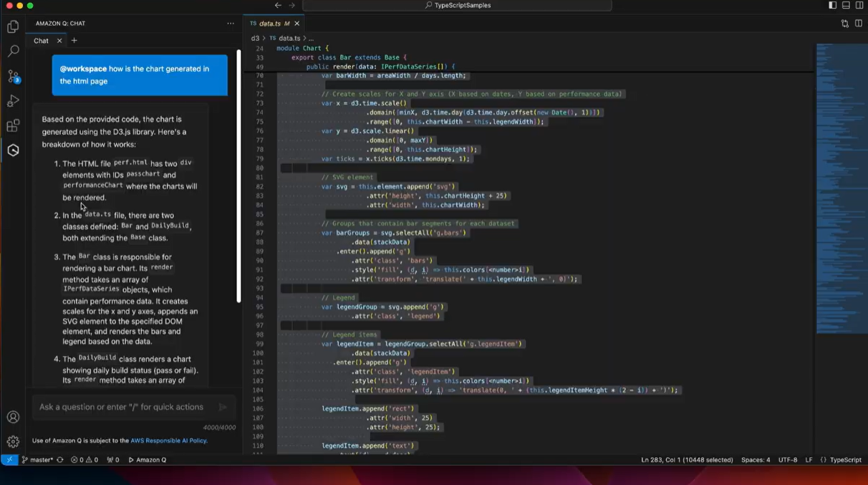868x485 pixels.
Task: Toggle the primary side bar layout button
Action: pyautogui.click(x=832, y=6)
